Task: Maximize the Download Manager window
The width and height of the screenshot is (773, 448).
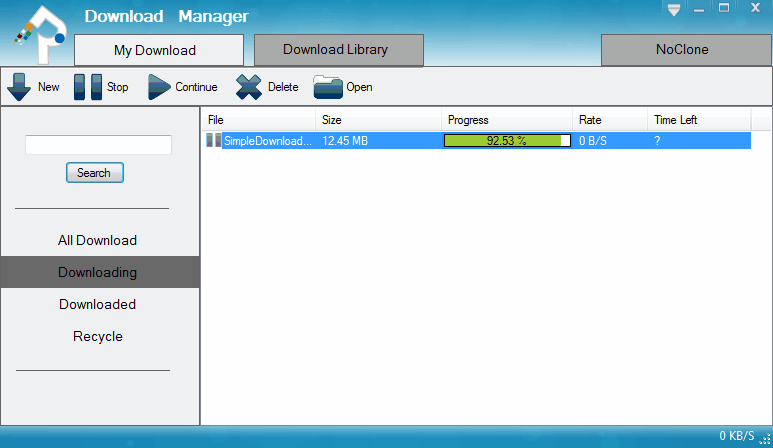Action: [x=724, y=8]
